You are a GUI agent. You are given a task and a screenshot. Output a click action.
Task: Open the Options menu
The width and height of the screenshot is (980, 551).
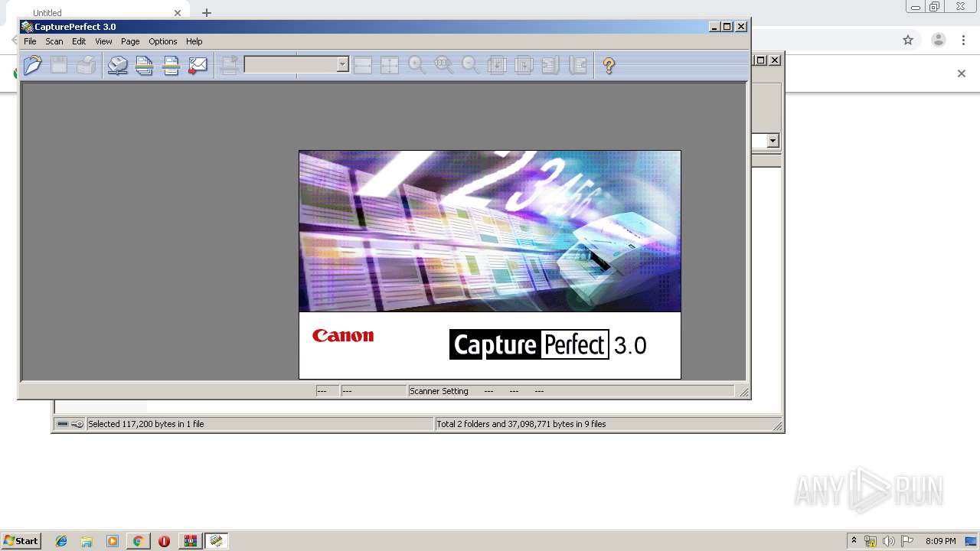click(162, 41)
